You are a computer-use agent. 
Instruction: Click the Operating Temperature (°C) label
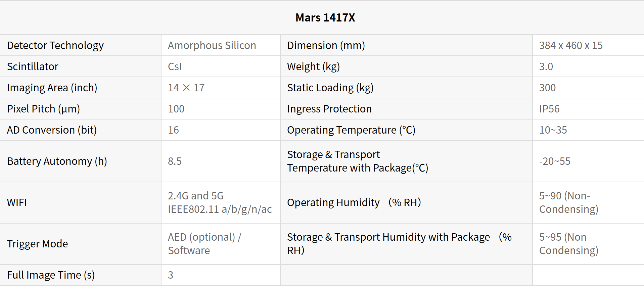pyautogui.click(x=351, y=130)
